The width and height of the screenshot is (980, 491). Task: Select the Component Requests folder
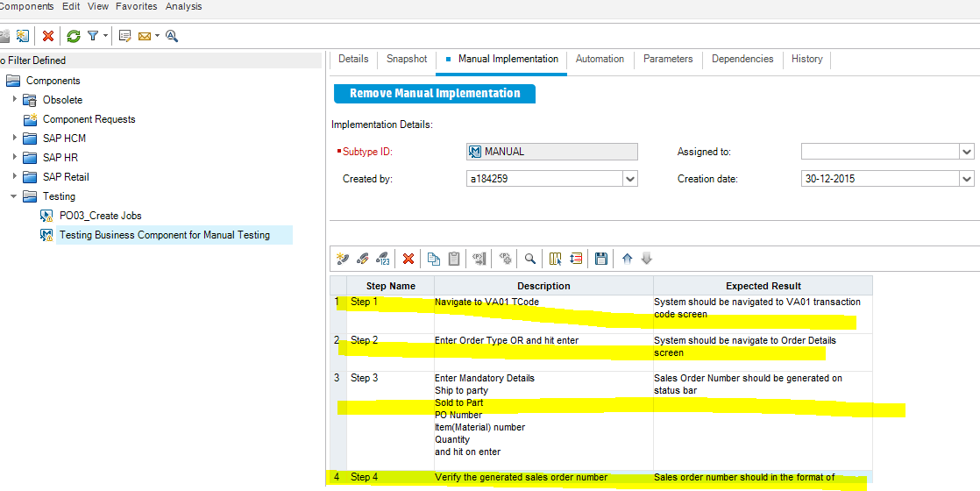coord(89,119)
